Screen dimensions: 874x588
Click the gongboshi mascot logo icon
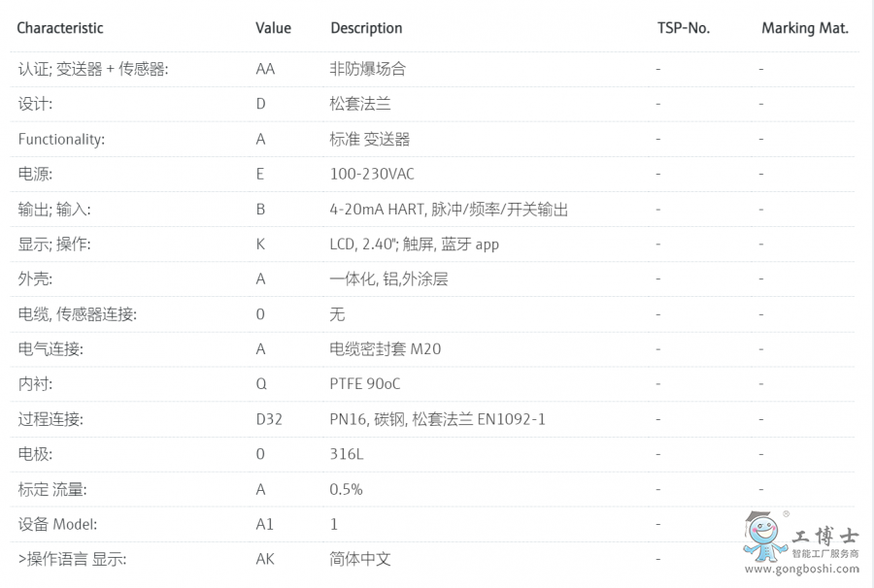pyautogui.click(x=763, y=537)
